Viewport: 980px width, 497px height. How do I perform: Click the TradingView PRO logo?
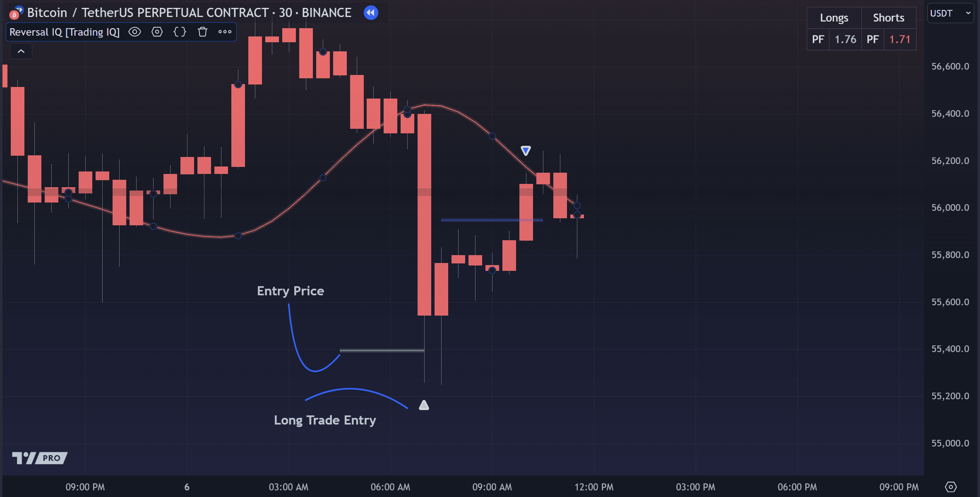click(40, 458)
